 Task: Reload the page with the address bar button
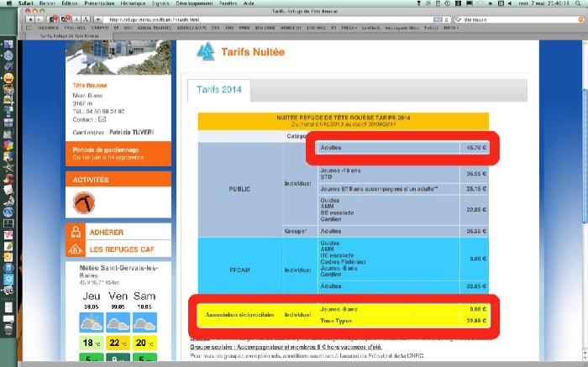click(446, 19)
